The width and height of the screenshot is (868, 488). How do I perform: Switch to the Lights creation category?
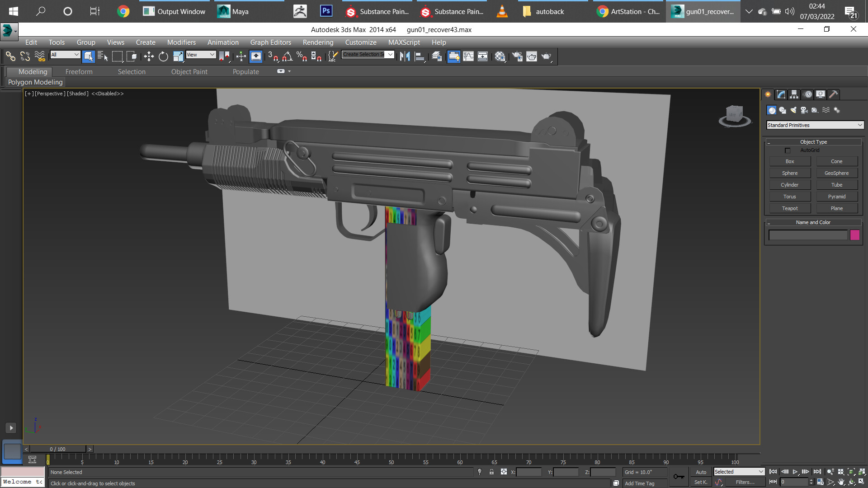pos(794,110)
